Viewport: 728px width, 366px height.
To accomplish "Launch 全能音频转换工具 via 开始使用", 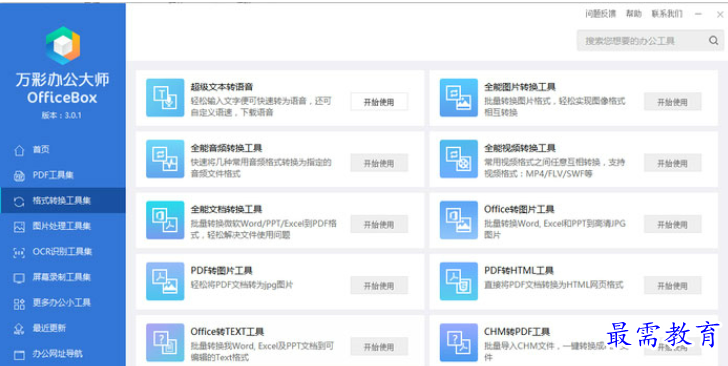I will click(379, 163).
